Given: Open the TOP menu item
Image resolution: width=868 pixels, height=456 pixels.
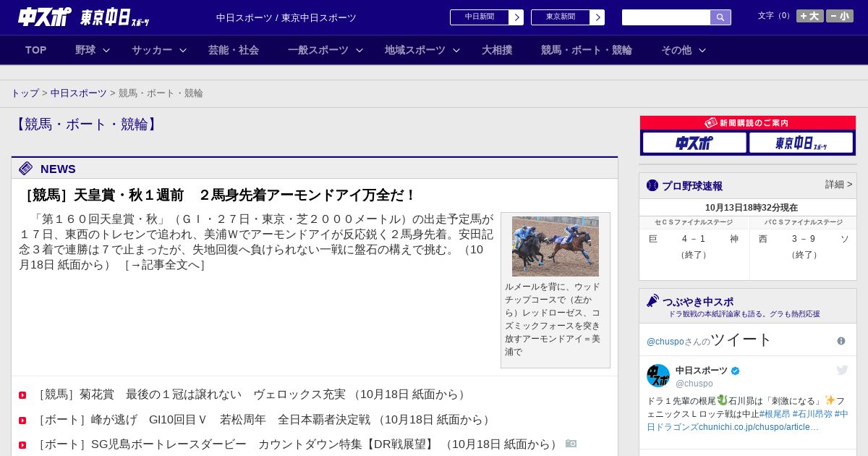Looking at the screenshot, I should [x=36, y=50].
